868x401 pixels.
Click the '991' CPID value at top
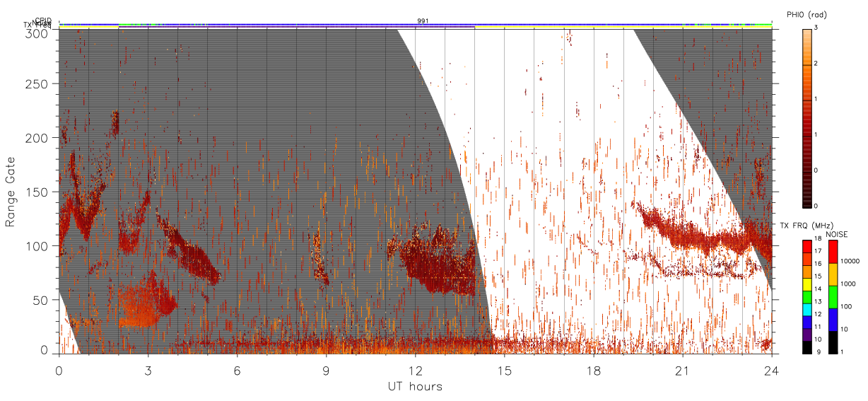[423, 21]
